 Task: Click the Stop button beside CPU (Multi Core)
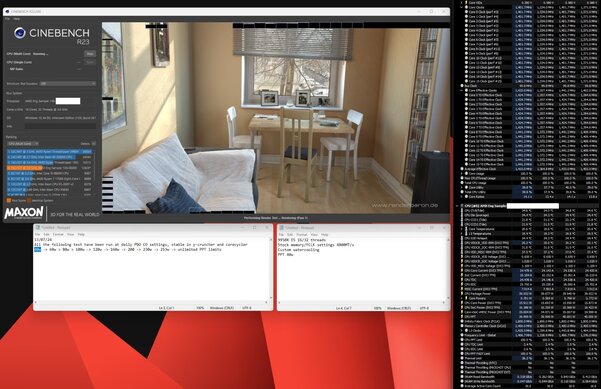click(90, 54)
